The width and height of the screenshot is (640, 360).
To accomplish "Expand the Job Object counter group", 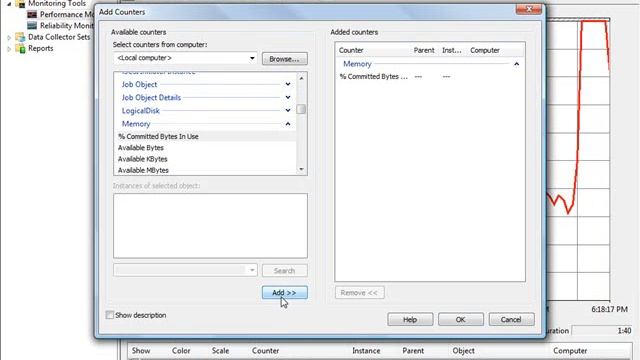I will coord(288,84).
